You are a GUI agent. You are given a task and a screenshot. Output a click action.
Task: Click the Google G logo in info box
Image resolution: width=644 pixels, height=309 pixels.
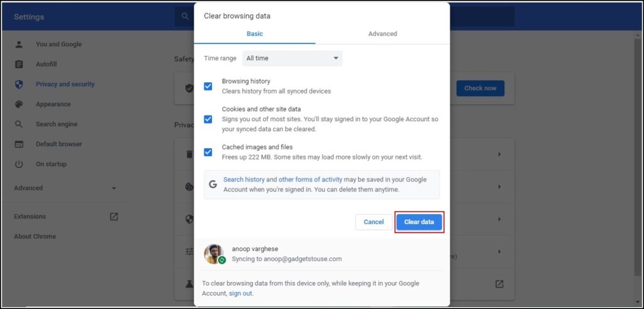click(x=213, y=184)
